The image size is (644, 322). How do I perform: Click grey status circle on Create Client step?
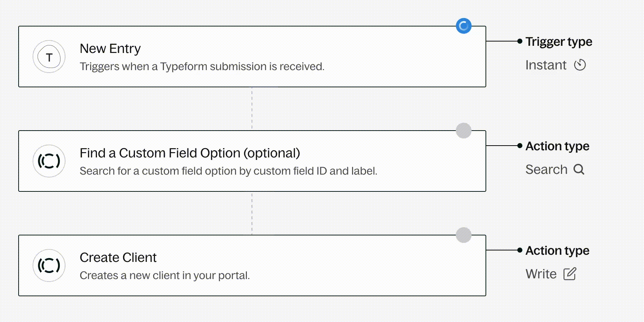point(464,235)
